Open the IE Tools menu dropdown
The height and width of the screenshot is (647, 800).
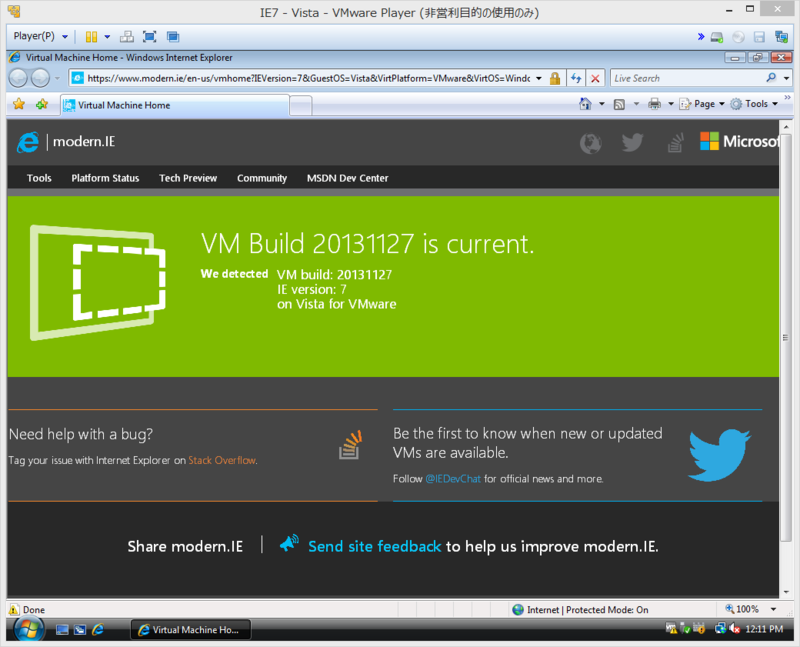(754, 104)
